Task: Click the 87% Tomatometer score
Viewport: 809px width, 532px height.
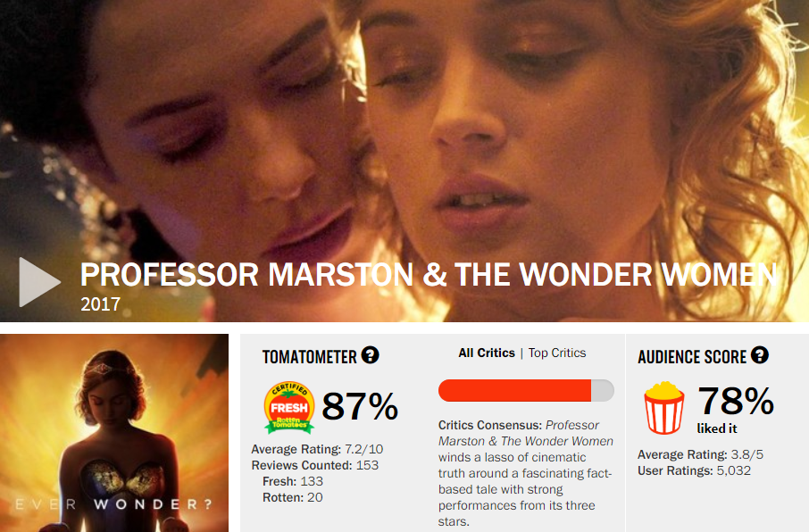Action: tap(360, 407)
